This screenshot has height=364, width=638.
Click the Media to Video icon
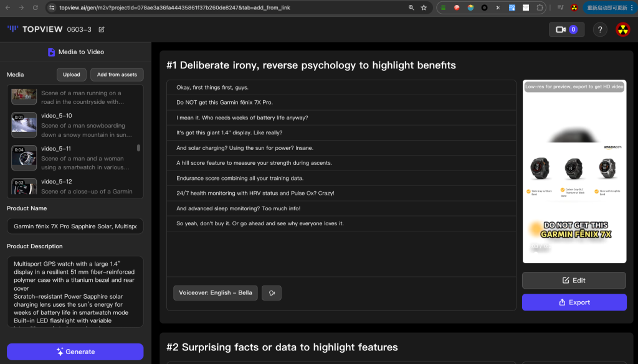click(x=51, y=52)
